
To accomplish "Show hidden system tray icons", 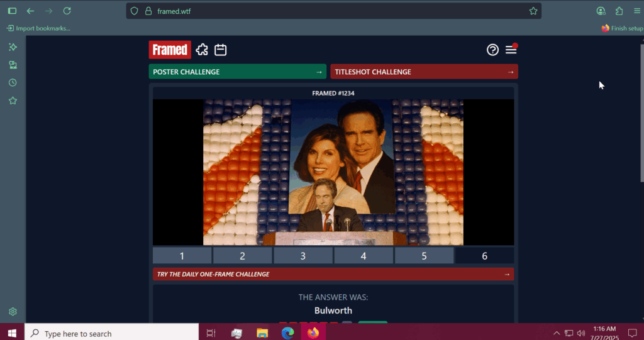I will [557, 333].
